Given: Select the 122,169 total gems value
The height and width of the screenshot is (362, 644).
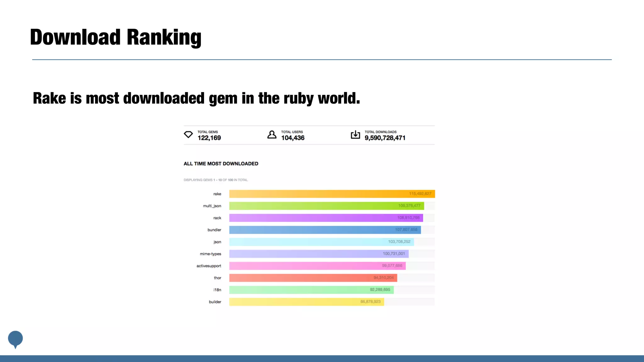Looking at the screenshot, I should click(x=209, y=138).
